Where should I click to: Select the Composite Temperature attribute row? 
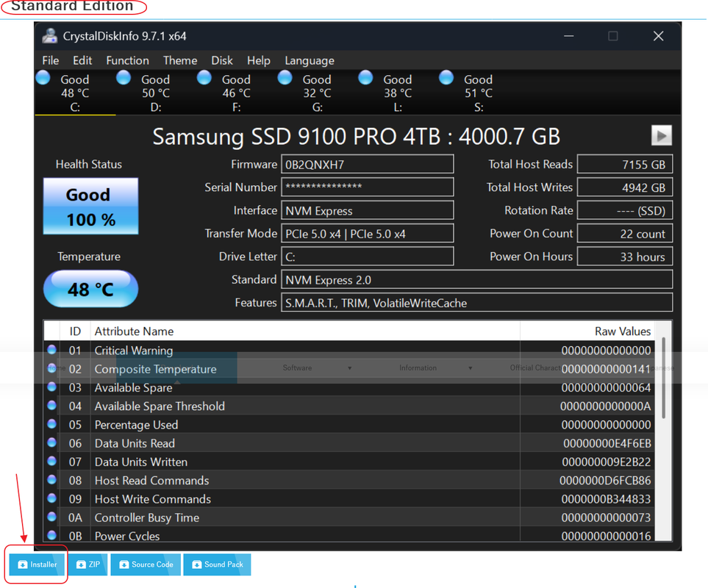(x=349, y=369)
